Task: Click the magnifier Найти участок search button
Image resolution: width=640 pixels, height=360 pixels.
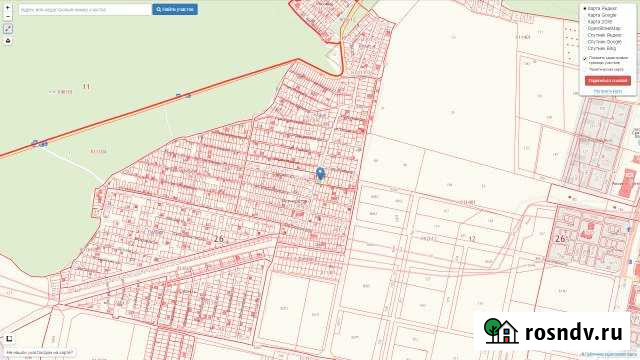Action: [175, 9]
